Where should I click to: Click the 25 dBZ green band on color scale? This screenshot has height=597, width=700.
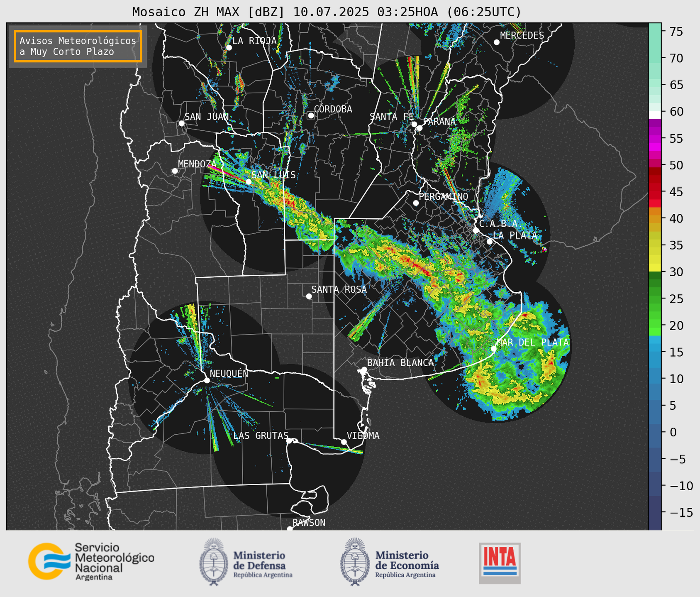[655, 299]
